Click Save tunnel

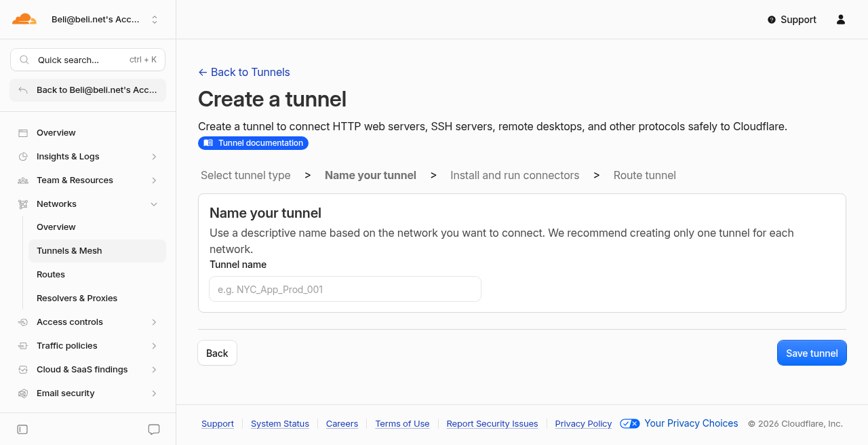pyautogui.click(x=812, y=353)
